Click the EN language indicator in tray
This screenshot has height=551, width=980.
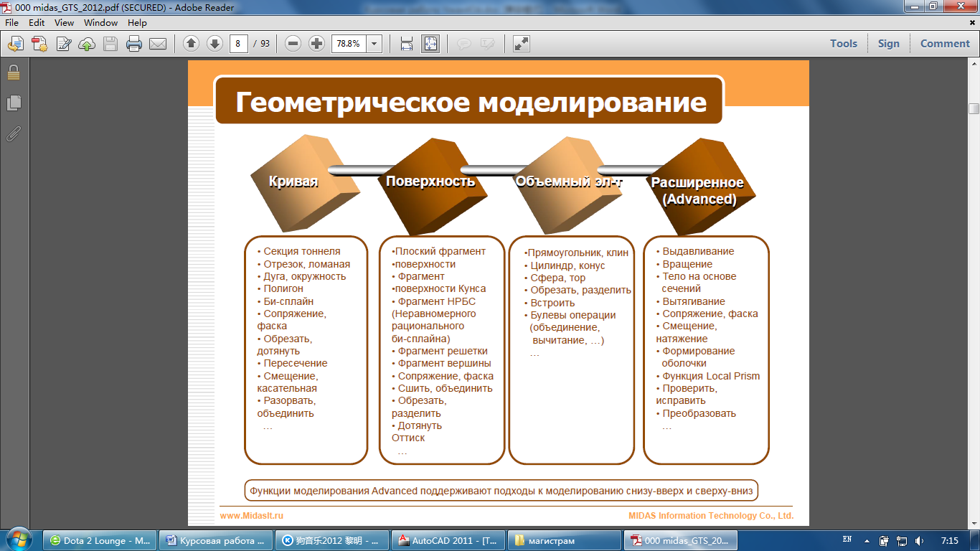(x=847, y=540)
